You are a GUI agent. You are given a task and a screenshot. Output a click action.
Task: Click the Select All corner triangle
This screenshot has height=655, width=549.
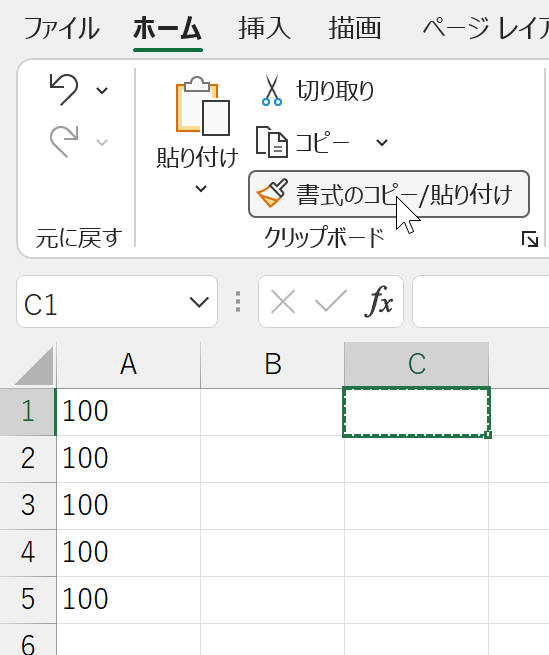point(35,366)
